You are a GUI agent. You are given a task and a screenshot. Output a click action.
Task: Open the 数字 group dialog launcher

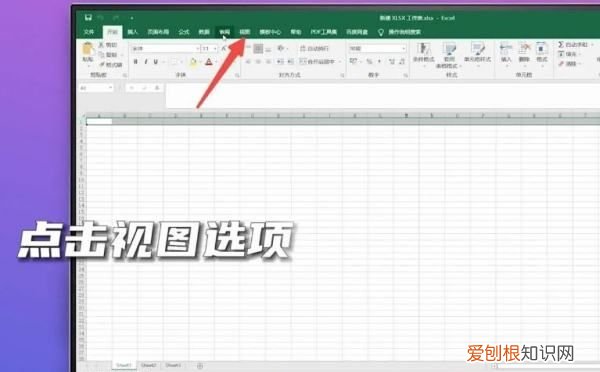(405, 75)
